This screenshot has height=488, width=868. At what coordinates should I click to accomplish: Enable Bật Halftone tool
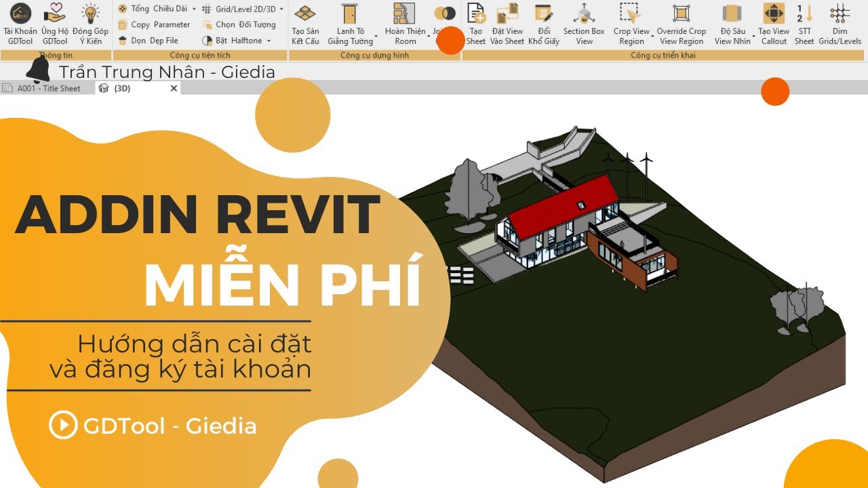point(233,41)
